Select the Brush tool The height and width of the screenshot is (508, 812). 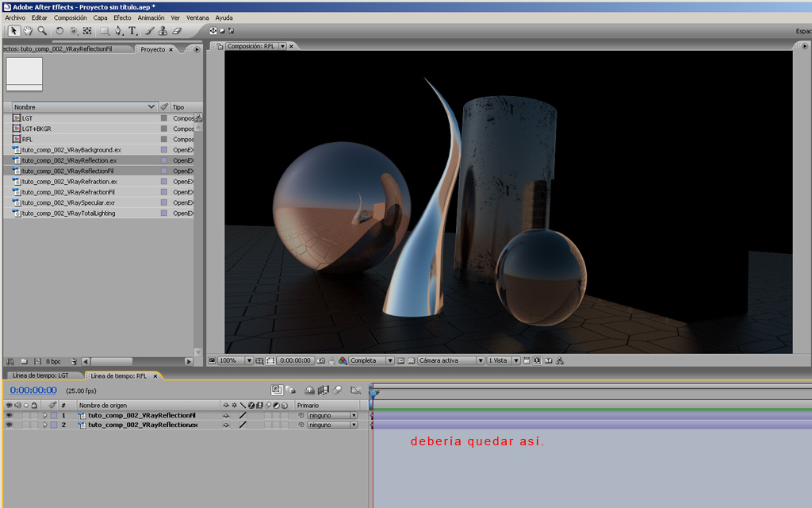coord(148,31)
